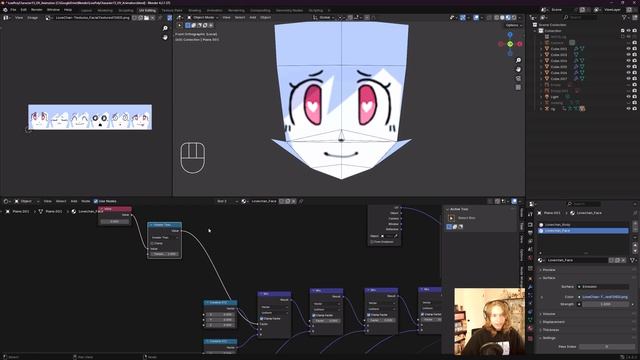The height and width of the screenshot is (360, 640).
Task: Toggle X-ray button in viewport header
Action: click(489, 18)
